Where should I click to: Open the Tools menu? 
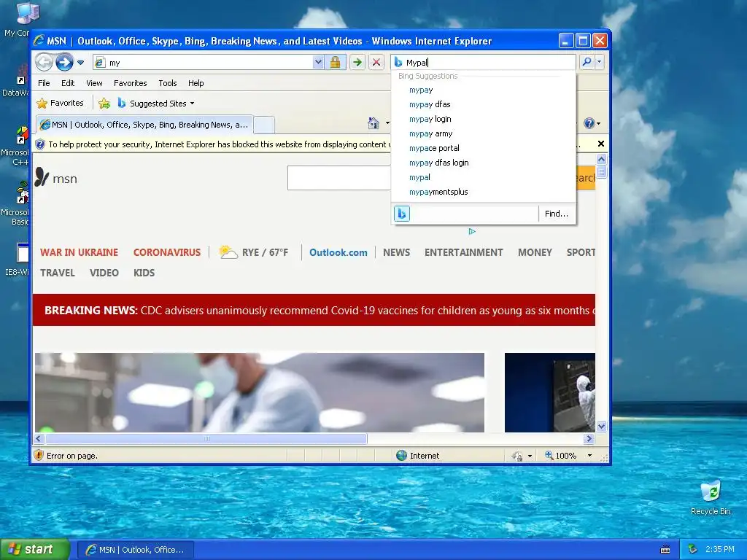[x=168, y=83]
